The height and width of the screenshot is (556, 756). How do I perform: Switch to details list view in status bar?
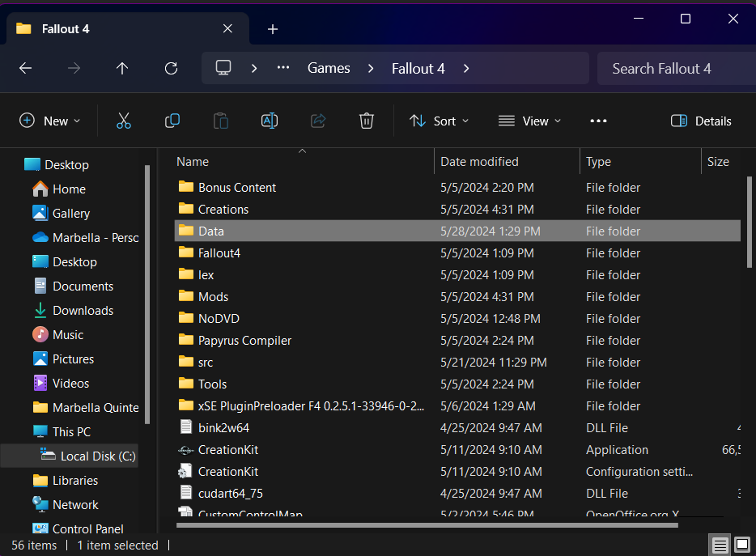(719, 545)
